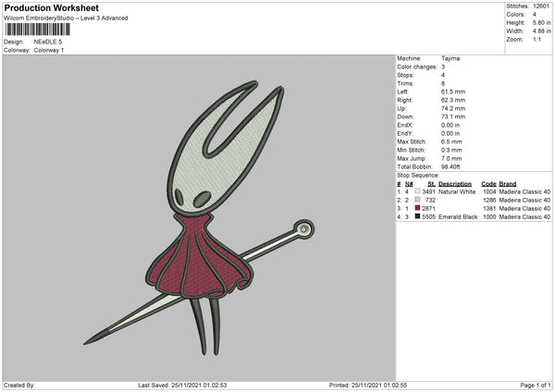Select the light gray 732 thread swatch
Viewport: 555px width, 392px height.
[x=417, y=200]
